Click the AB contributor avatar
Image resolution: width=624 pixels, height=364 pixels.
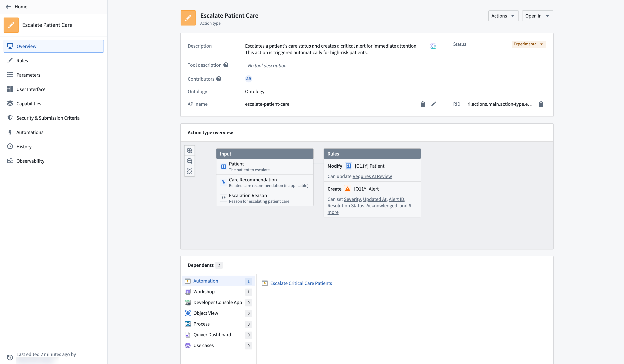coord(248,78)
